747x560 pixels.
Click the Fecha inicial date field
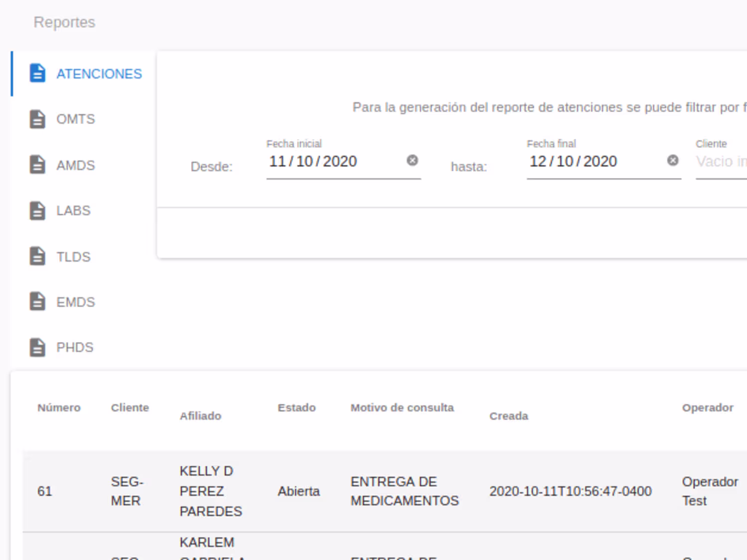click(336, 162)
